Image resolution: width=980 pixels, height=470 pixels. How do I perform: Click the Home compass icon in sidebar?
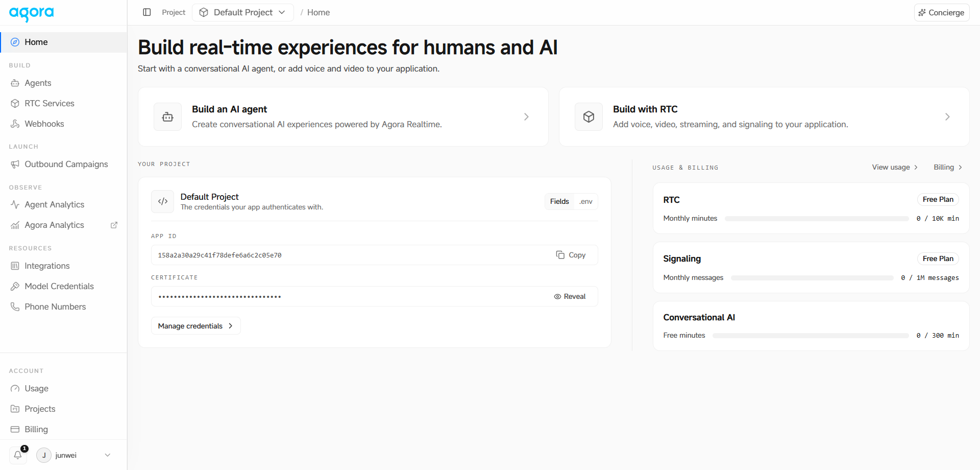click(x=15, y=42)
